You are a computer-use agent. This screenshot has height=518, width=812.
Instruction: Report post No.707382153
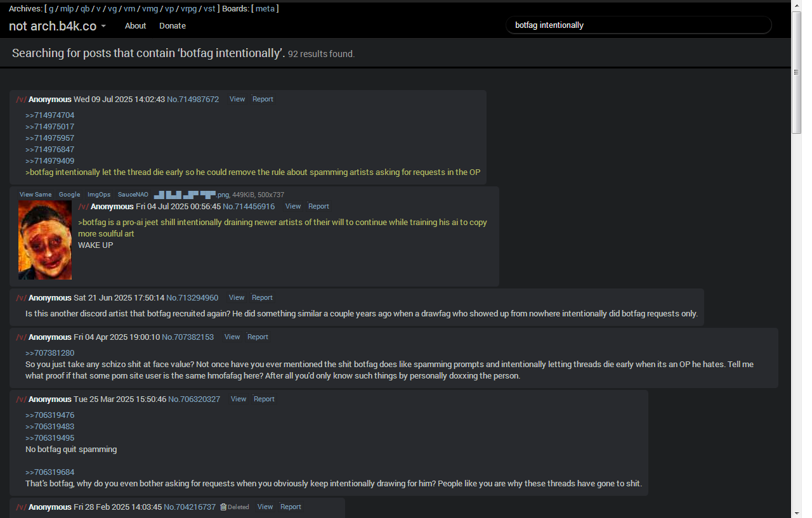click(258, 337)
